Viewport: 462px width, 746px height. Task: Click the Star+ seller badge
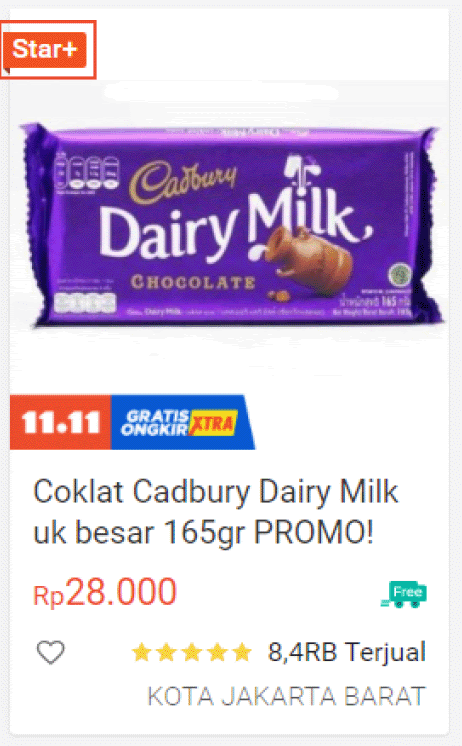tap(45, 49)
